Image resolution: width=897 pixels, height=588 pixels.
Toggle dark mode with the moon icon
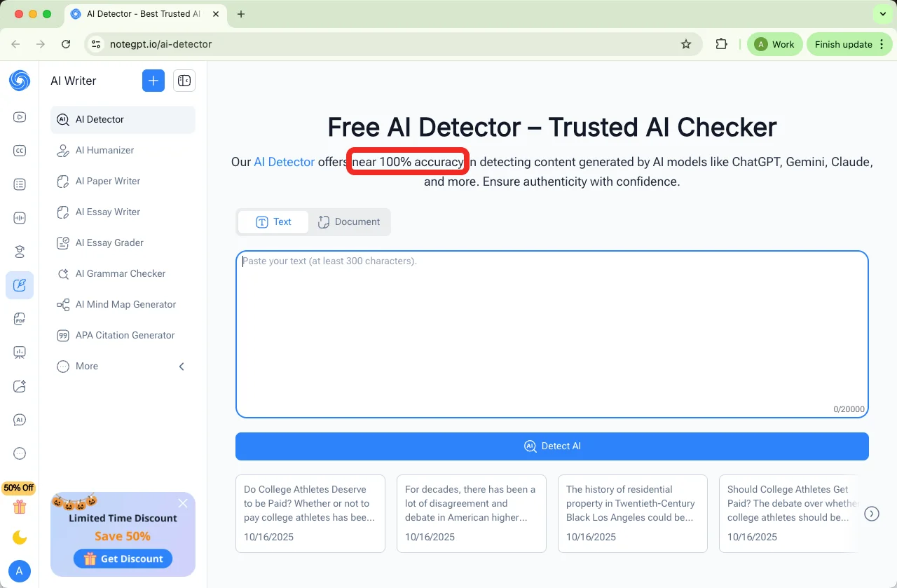click(20, 538)
